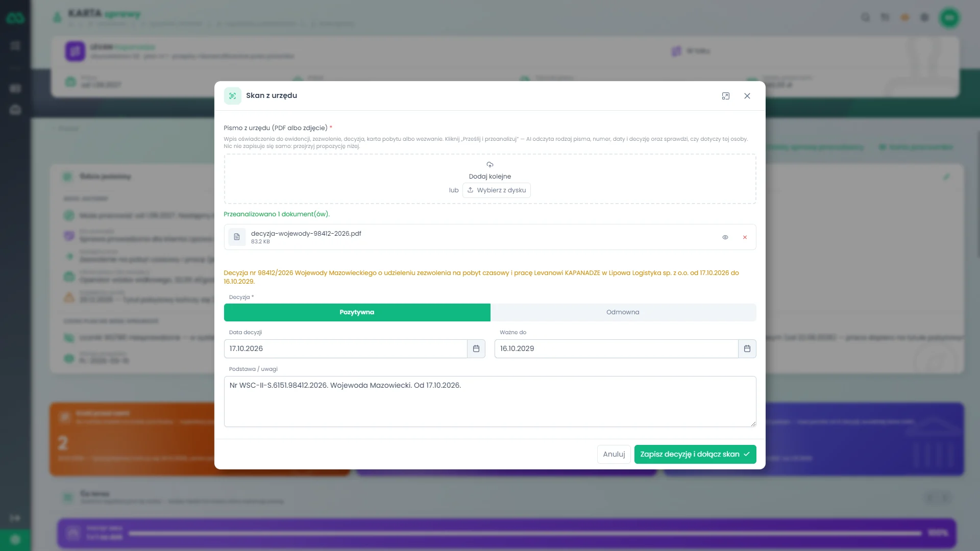
Task: Click the cloud upload icon above Dodaj kolejne
Action: click(489, 165)
